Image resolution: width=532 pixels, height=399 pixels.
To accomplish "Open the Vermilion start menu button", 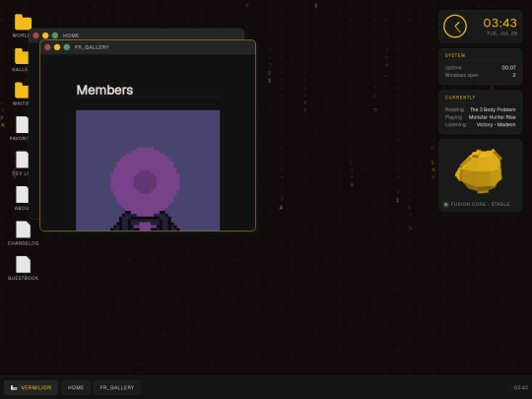I will point(31,387).
